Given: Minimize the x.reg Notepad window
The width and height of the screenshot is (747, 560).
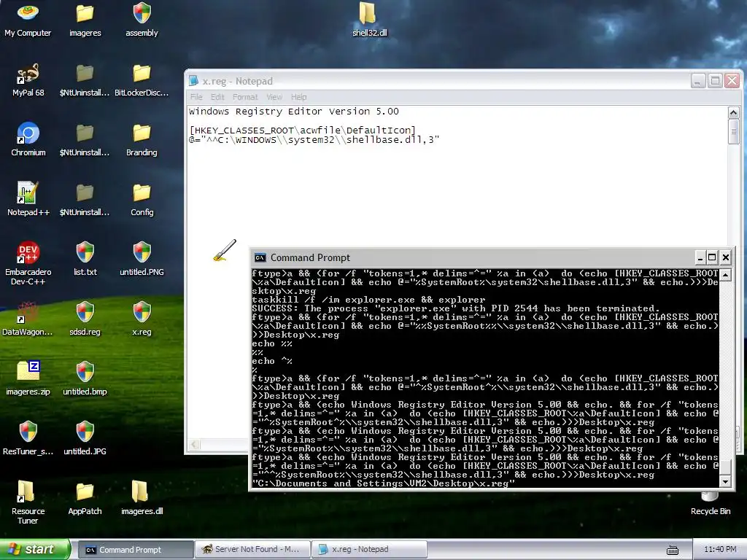Looking at the screenshot, I should 698,80.
